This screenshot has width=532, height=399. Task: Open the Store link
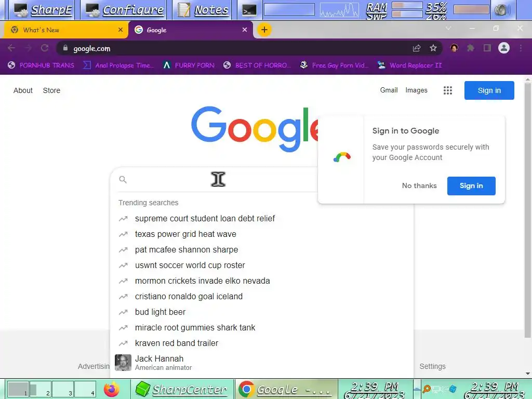pyautogui.click(x=51, y=90)
